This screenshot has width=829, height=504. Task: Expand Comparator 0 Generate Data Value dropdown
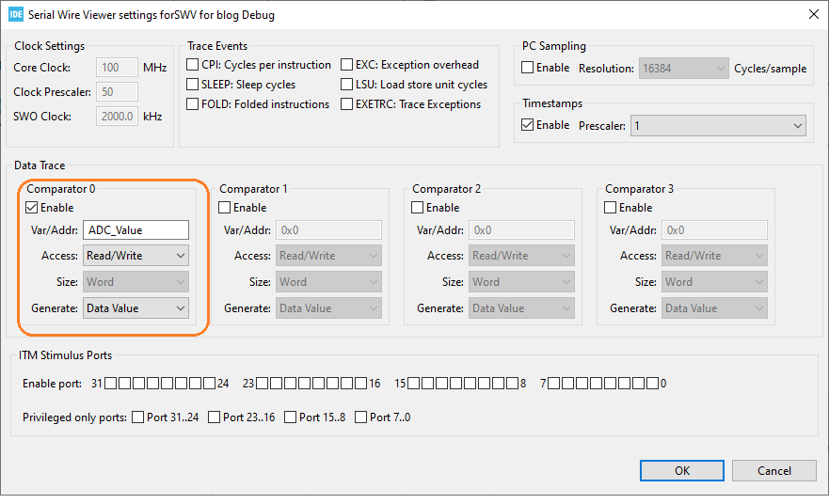tap(136, 308)
